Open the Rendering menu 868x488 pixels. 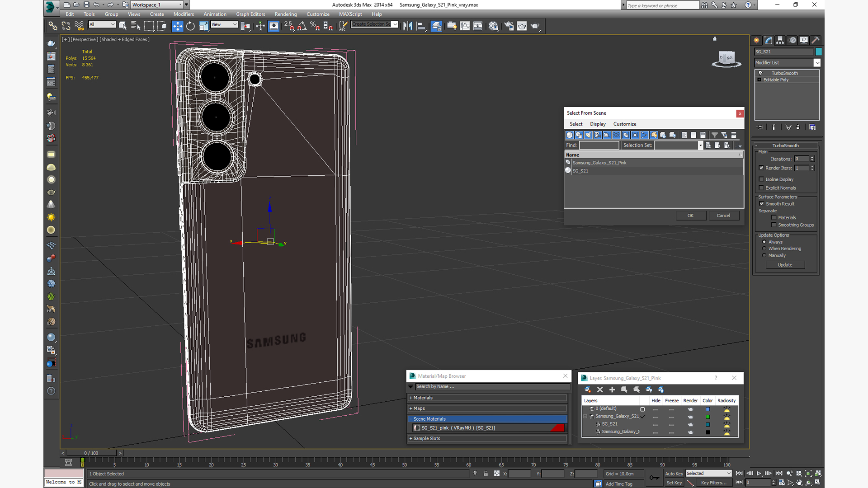pyautogui.click(x=286, y=14)
